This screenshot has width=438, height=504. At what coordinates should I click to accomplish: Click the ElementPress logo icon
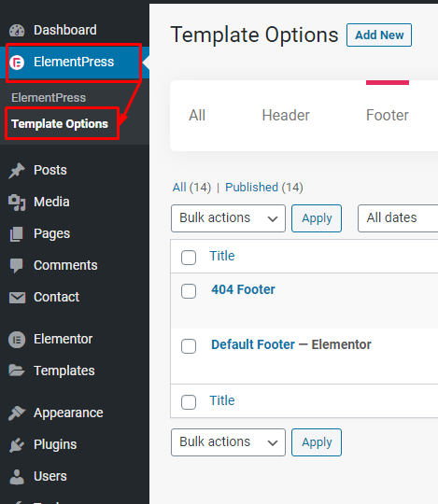17,63
